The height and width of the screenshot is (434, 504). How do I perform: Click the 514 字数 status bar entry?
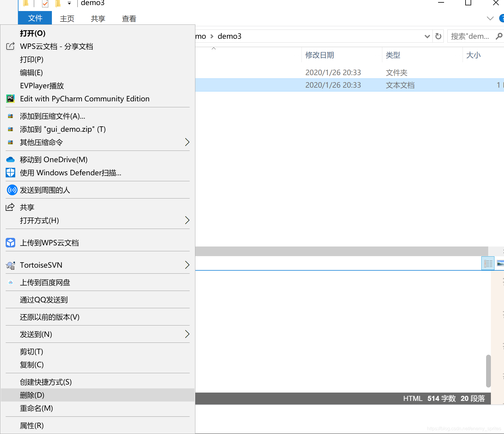point(441,399)
